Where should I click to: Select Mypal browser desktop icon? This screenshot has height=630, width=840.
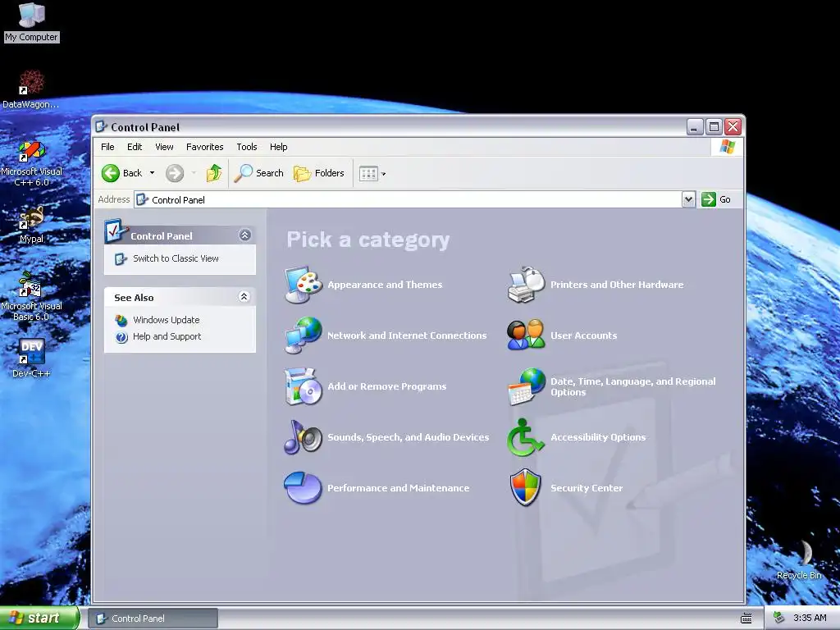pyautogui.click(x=32, y=225)
